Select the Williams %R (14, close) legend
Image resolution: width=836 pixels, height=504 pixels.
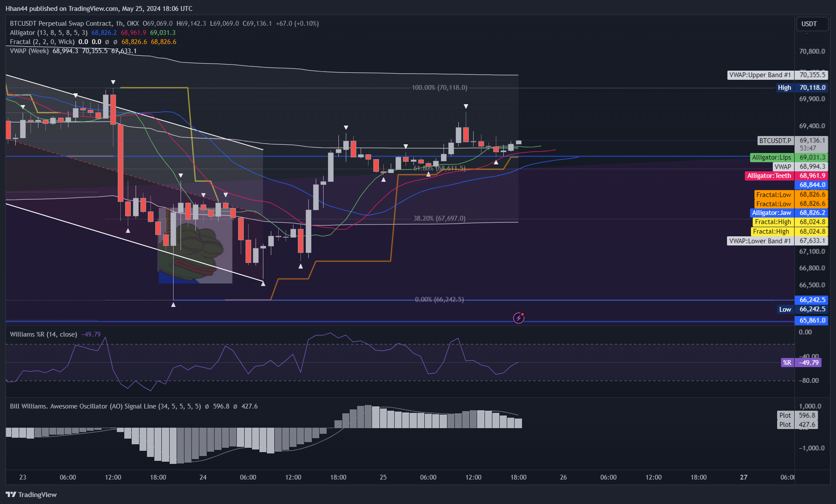[x=43, y=334]
